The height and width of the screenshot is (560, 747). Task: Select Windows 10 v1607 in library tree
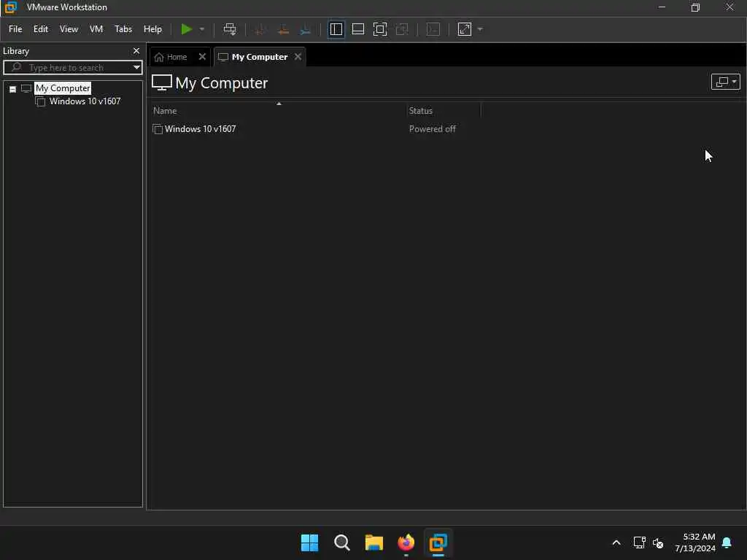85,101
